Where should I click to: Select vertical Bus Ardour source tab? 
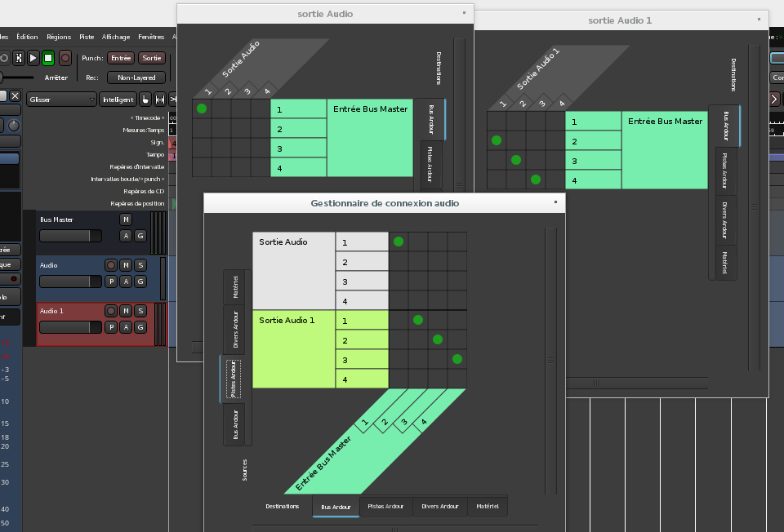point(235,424)
